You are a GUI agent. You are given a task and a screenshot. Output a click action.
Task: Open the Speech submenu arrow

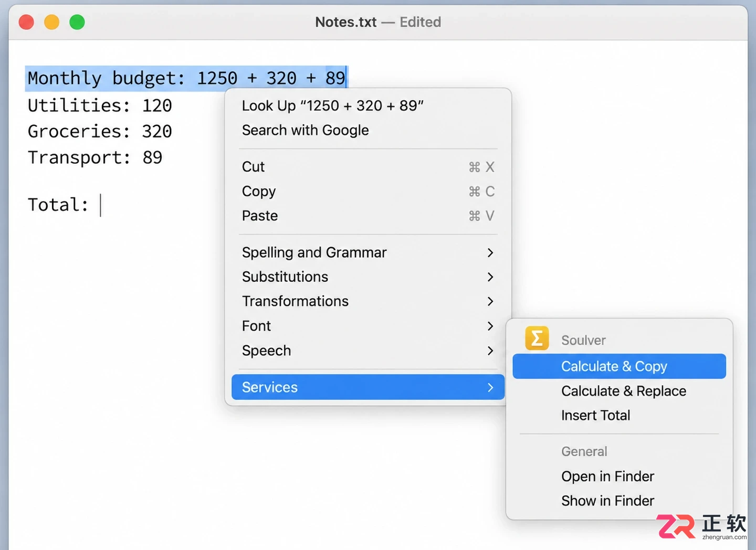pos(490,351)
